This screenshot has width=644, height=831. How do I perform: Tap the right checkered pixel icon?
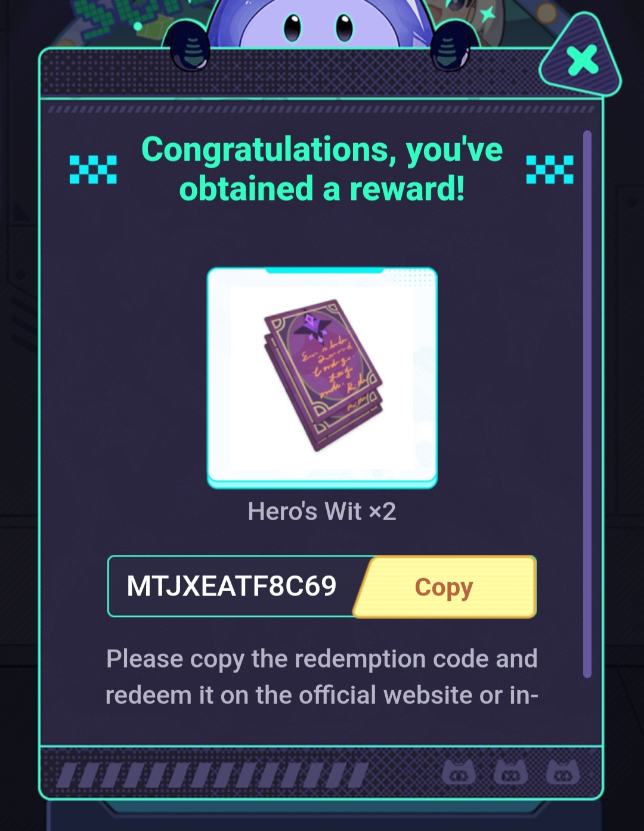pos(550,169)
